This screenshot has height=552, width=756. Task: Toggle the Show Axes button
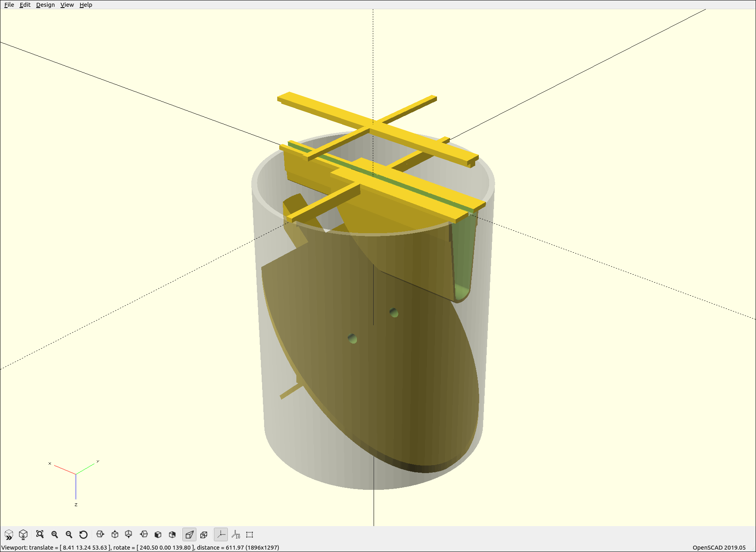[x=221, y=534]
